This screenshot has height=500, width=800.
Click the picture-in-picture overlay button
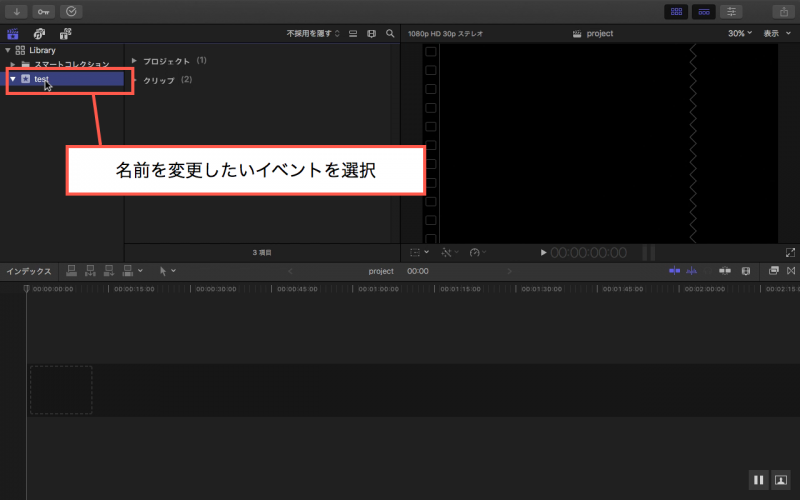tap(781, 480)
